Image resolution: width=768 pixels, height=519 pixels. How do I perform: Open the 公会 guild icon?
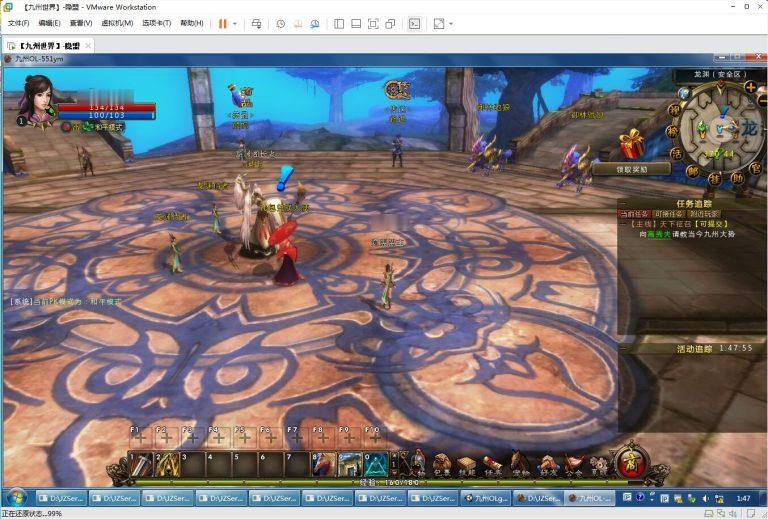tap(574, 466)
